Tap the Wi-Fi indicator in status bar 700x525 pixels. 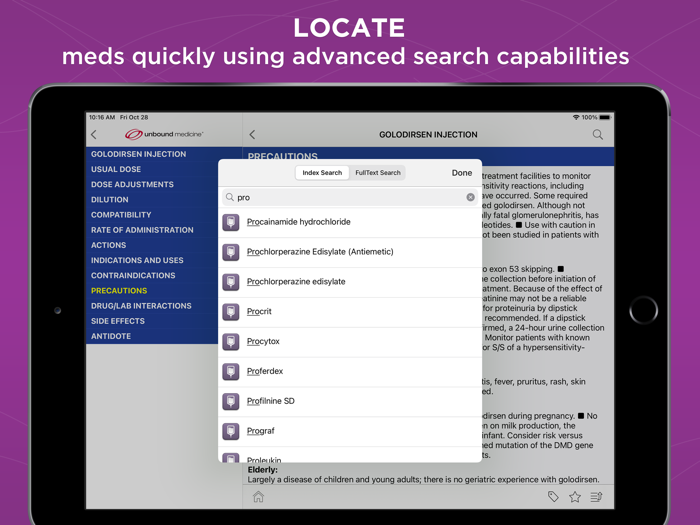576,117
